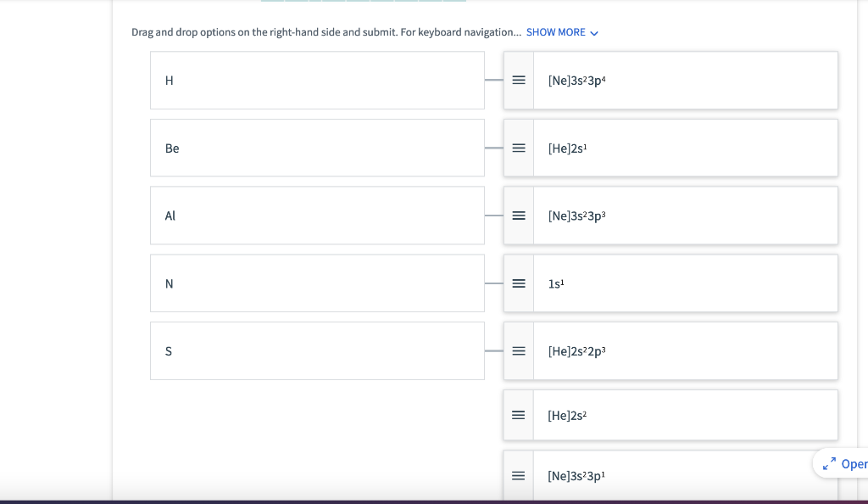Select the 1s¹ answer option
The width and height of the screenshot is (868, 504).
pyautogui.click(x=686, y=283)
